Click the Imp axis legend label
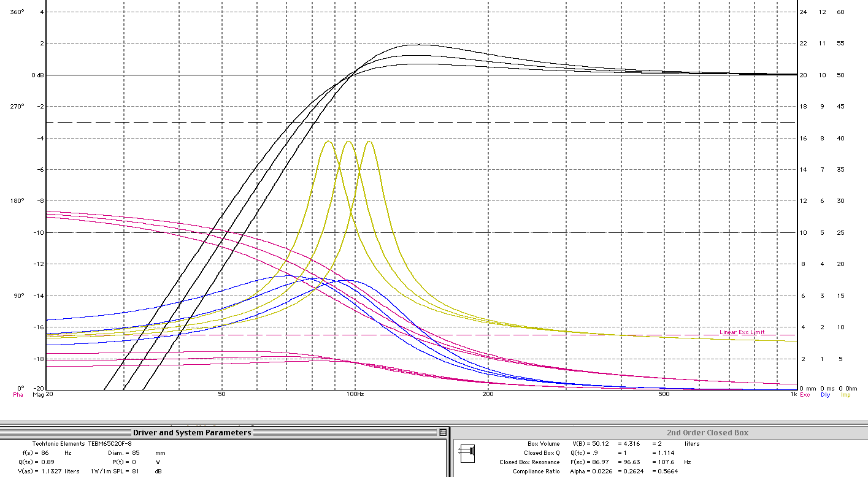This screenshot has width=868, height=477. point(846,395)
